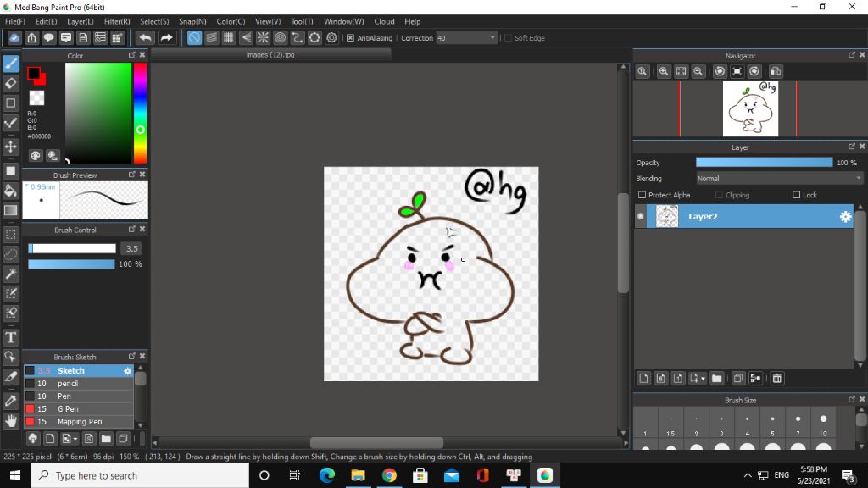Image resolution: width=868 pixels, height=488 pixels.
Task: Click the Navigator preview thumbnail
Action: [x=750, y=109]
